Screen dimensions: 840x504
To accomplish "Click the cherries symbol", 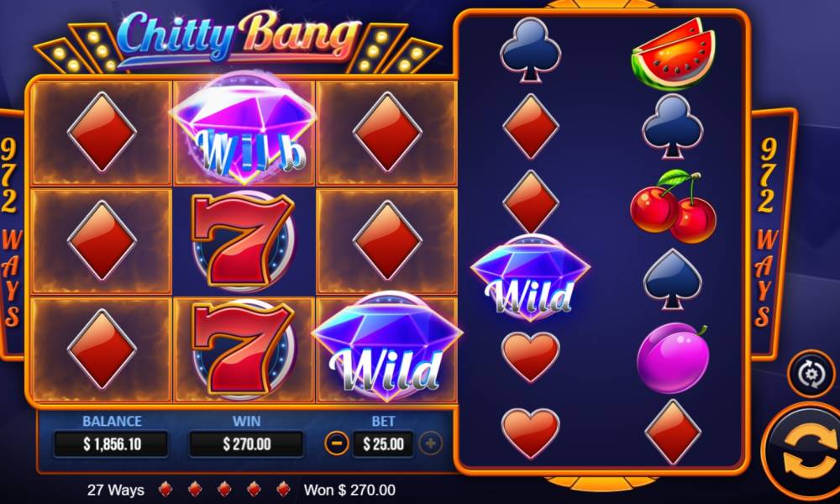I will tap(673, 206).
